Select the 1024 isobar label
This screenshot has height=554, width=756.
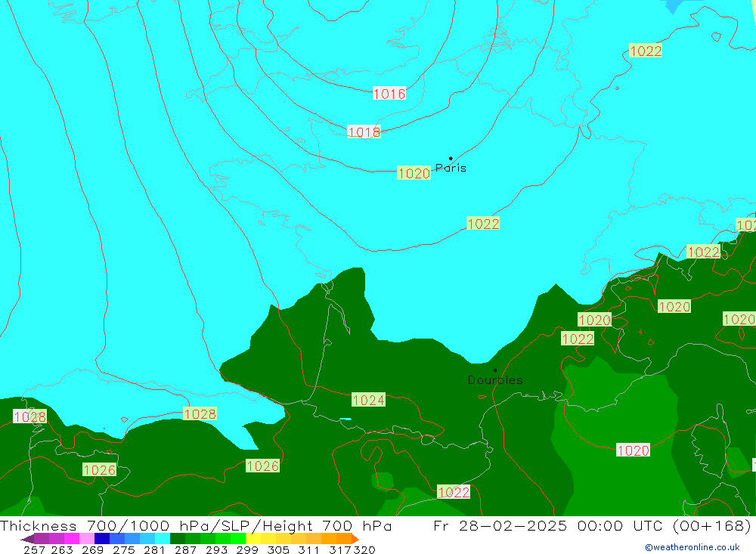(368, 400)
